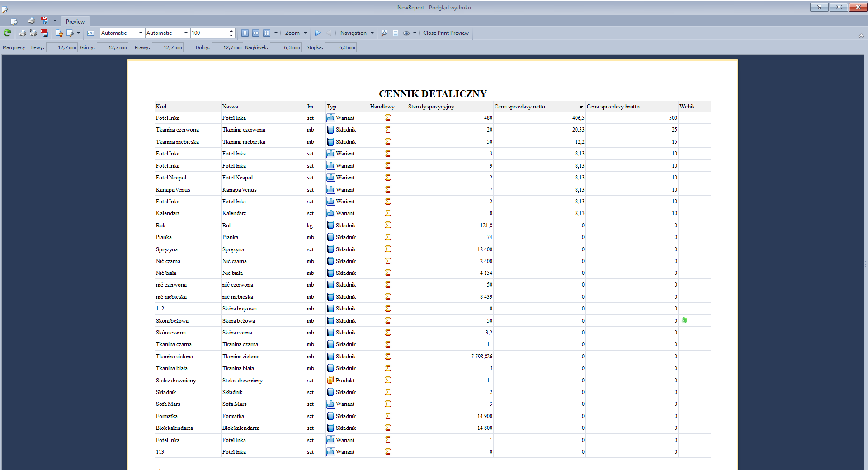Screen dimensions: 868x470
Task: Go to next page with blue arrow
Action: coord(318,33)
